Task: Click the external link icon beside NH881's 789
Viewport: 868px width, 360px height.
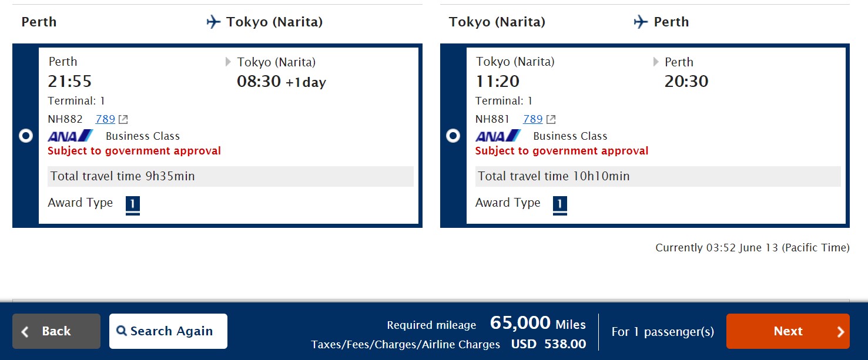Action: (551, 120)
